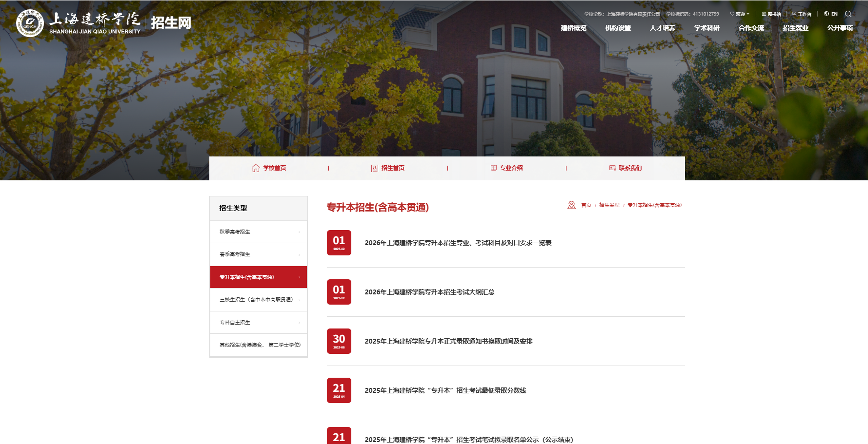Click the magnifier search icon

(x=848, y=14)
